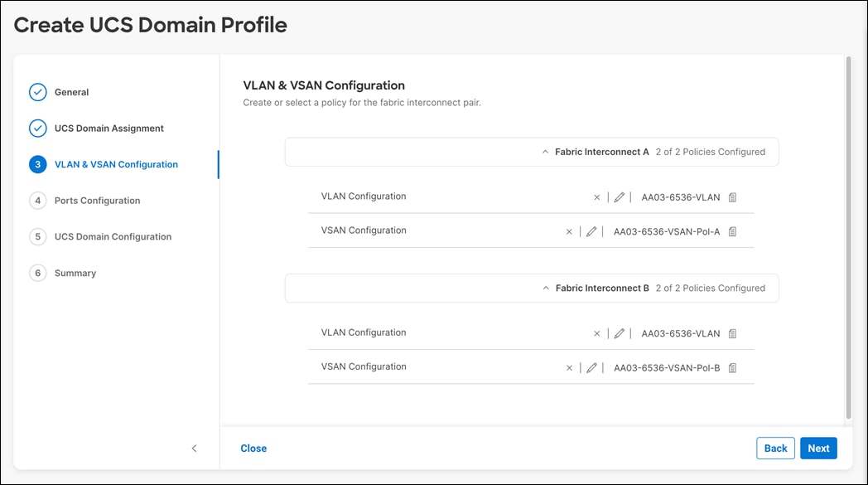Close the Create UCS Domain Profile wizard
This screenshot has height=485, width=868.
pos(253,448)
